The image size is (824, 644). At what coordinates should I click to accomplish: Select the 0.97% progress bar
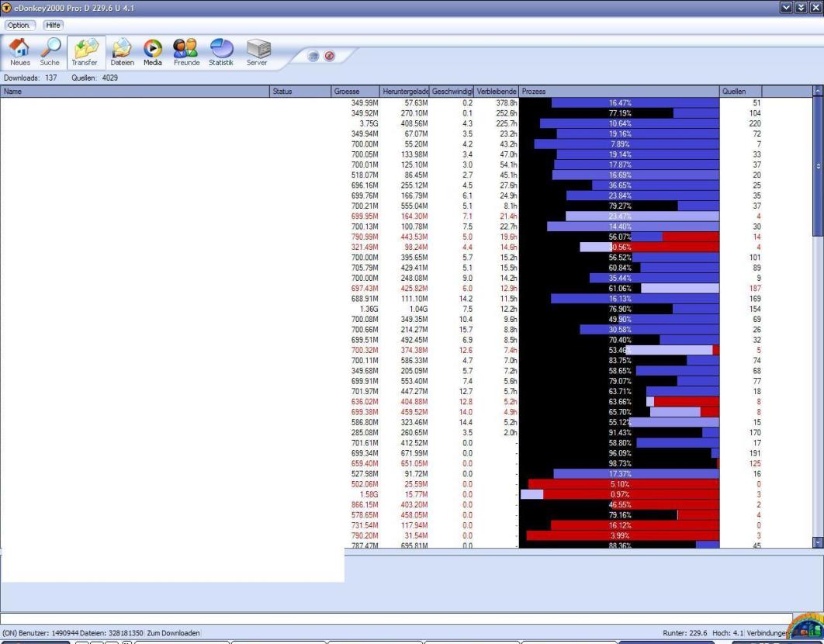pyautogui.click(x=619, y=495)
